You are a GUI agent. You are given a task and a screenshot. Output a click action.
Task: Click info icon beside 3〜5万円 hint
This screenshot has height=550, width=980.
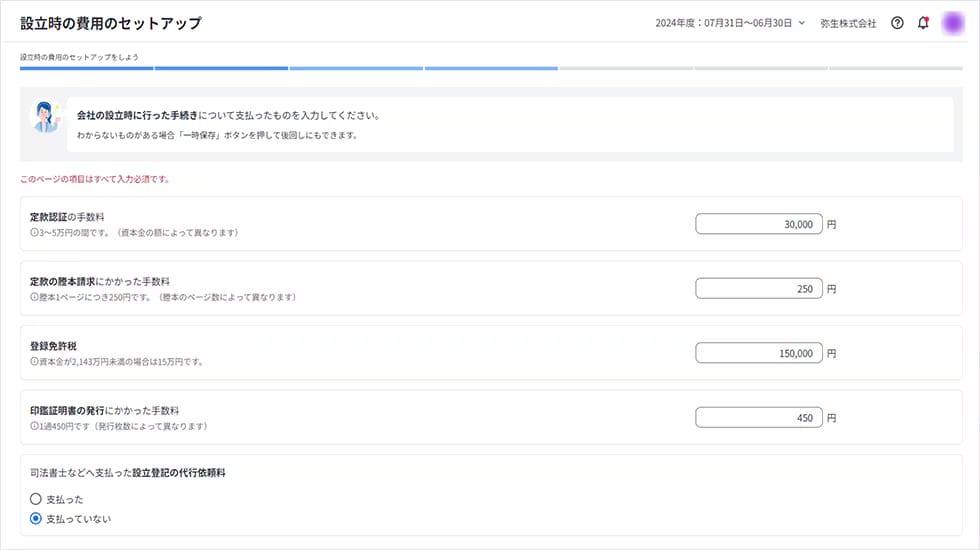[34, 233]
